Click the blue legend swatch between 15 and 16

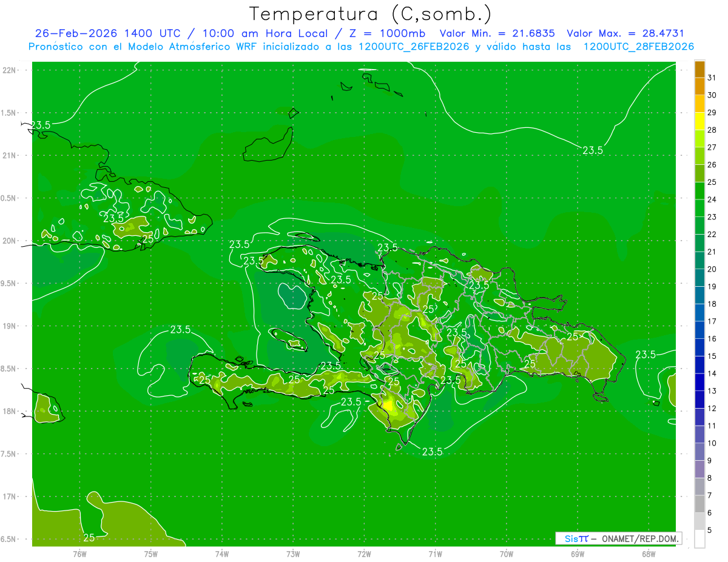(699, 347)
